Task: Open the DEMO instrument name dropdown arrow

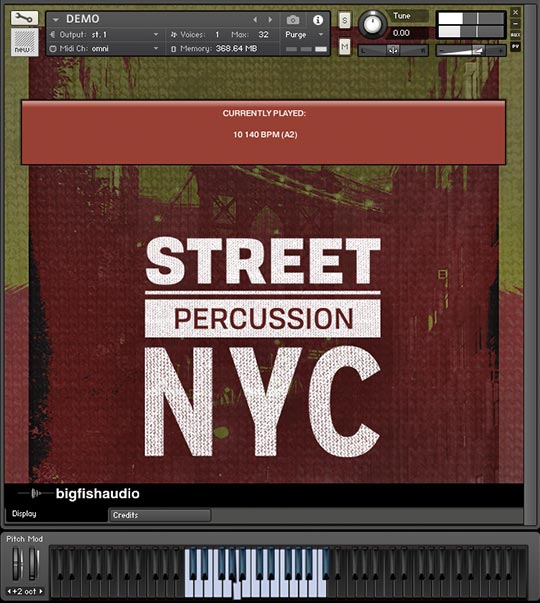Action: click(x=56, y=19)
